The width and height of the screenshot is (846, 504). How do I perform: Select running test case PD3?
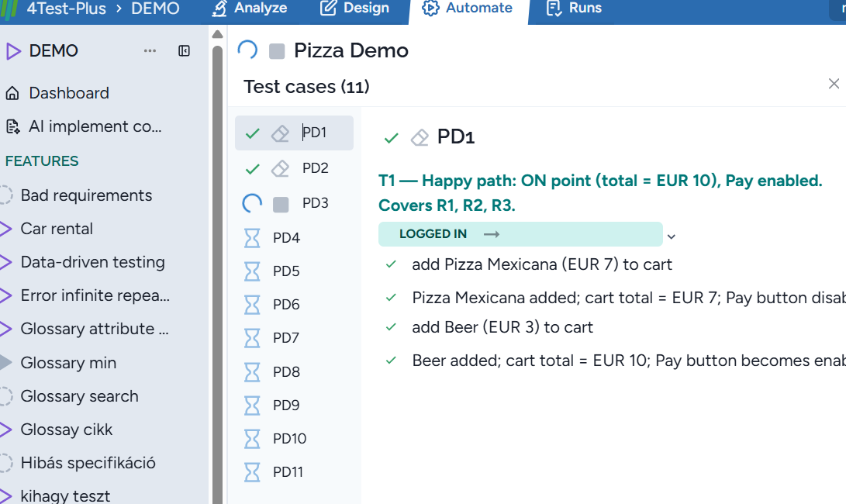pyautogui.click(x=315, y=203)
